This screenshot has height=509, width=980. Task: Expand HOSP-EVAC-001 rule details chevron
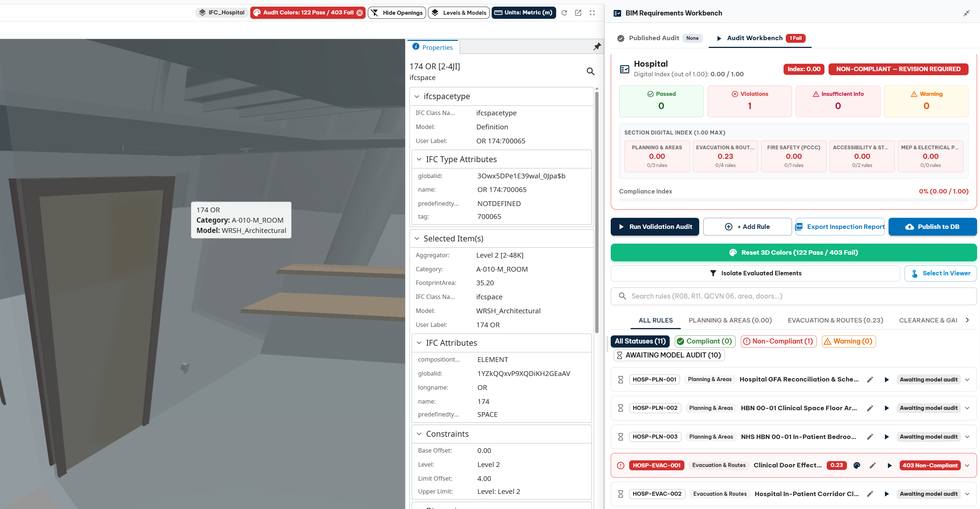967,465
